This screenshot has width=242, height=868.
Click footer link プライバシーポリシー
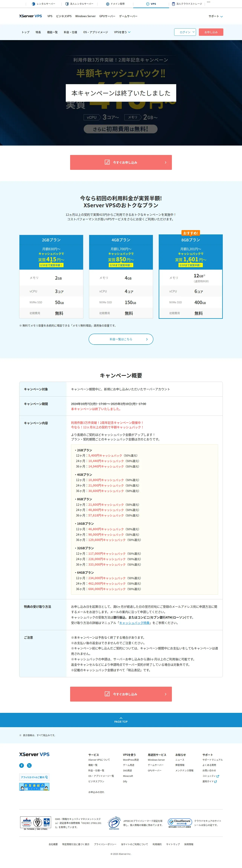click(x=105, y=844)
